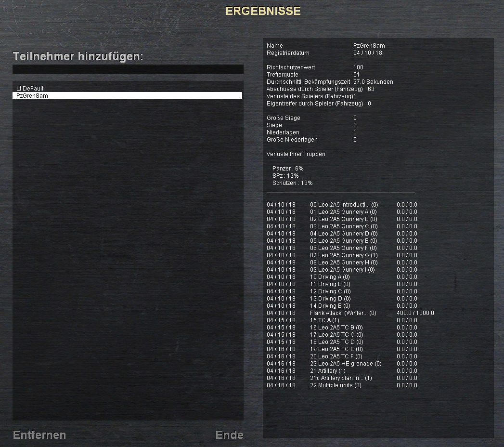Click the Teilnehmer hinzufügen text field

128,69
